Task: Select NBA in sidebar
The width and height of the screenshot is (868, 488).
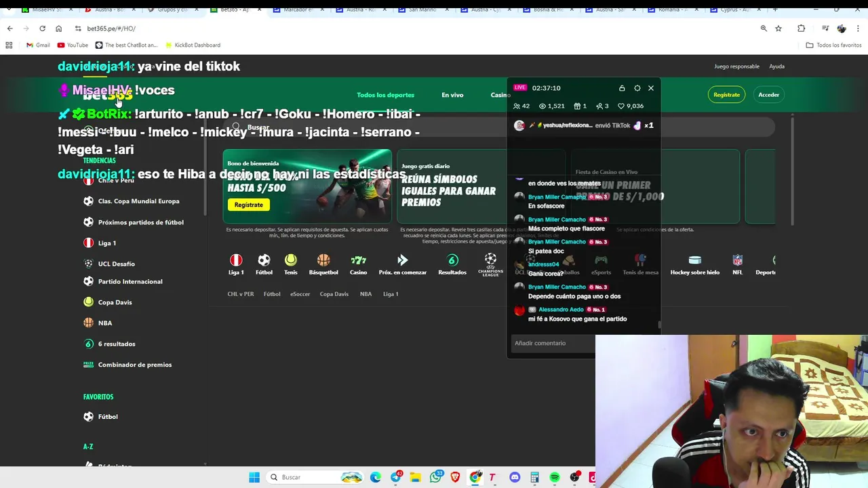Action: tap(104, 323)
